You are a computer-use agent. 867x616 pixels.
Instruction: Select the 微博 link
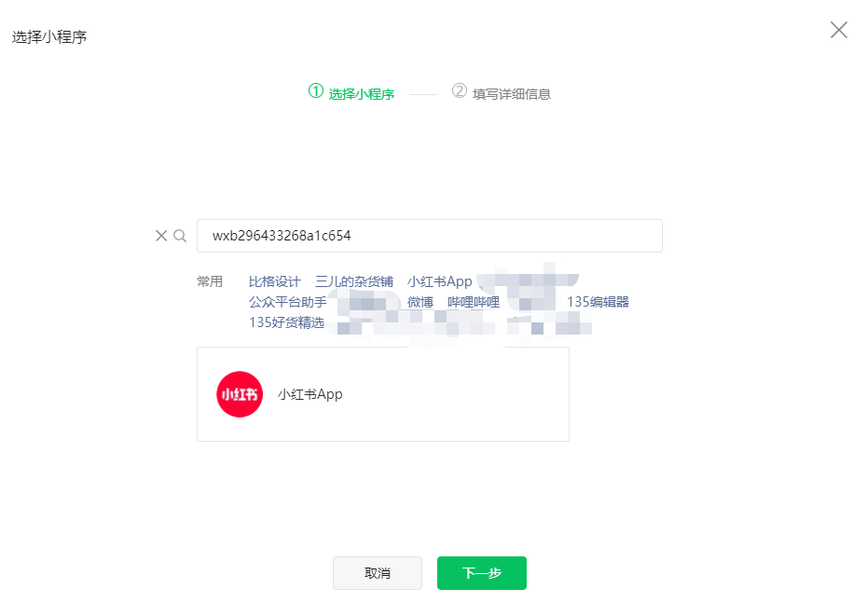(x=420, y=302)
